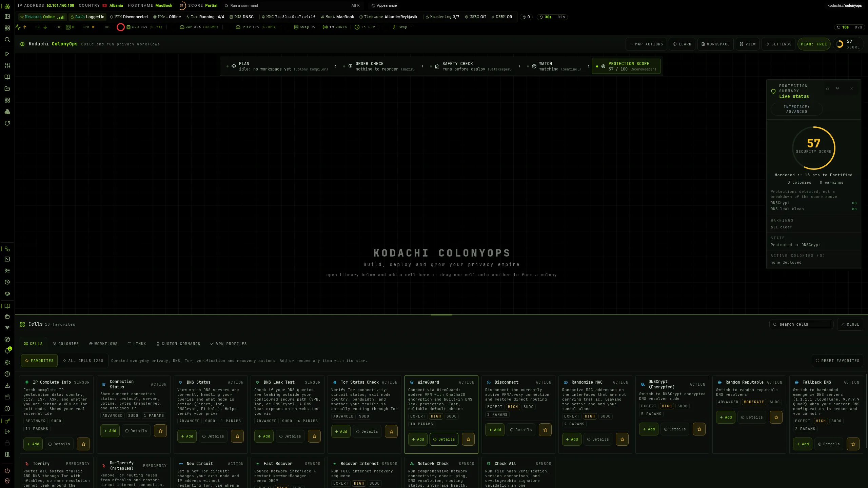Toggle favorite star on Tor Status Check card
This screenshot has width=868, height=488.
click(x=391, y=431)
